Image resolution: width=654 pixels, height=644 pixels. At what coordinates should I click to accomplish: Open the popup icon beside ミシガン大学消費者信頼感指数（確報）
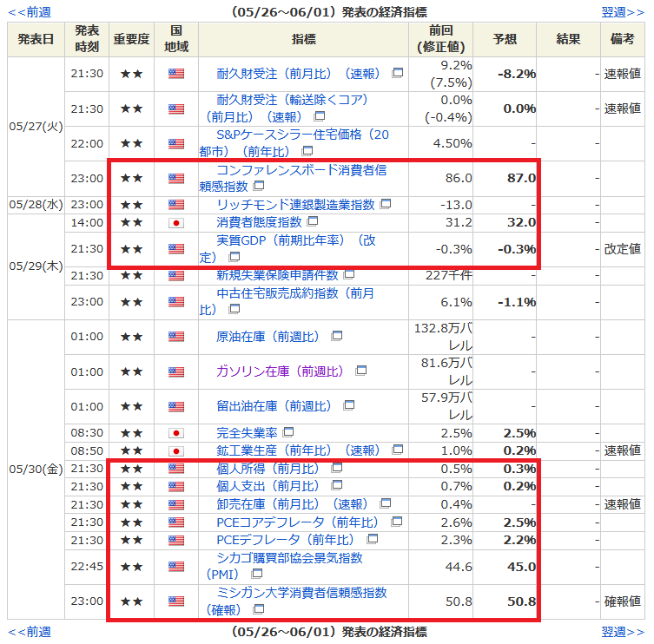[x=257, y=609]
